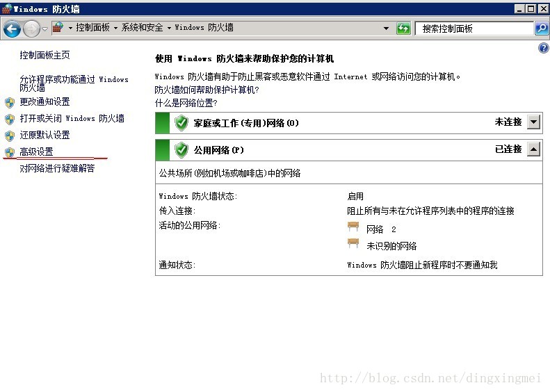550x392 pixels.
Task: Open 对网络进行疑难解答 link
Action: (57, 168)
